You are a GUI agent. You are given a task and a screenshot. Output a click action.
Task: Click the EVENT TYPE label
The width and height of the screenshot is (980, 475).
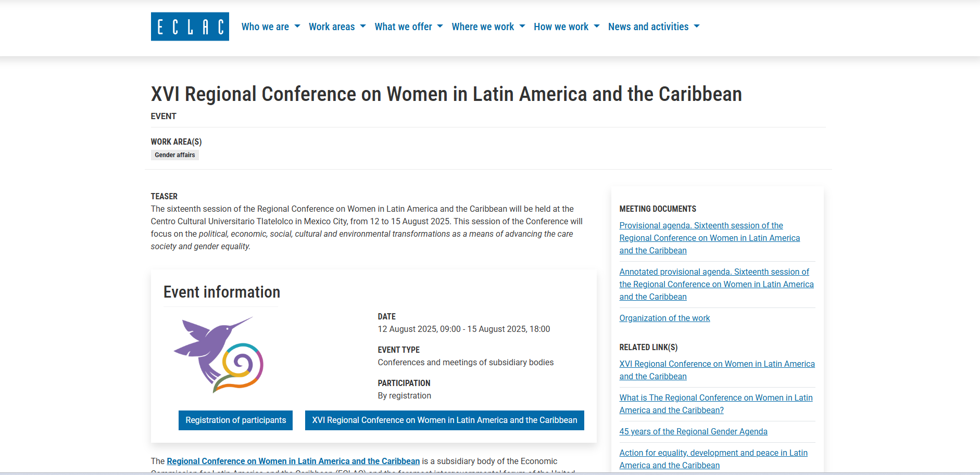399,350
